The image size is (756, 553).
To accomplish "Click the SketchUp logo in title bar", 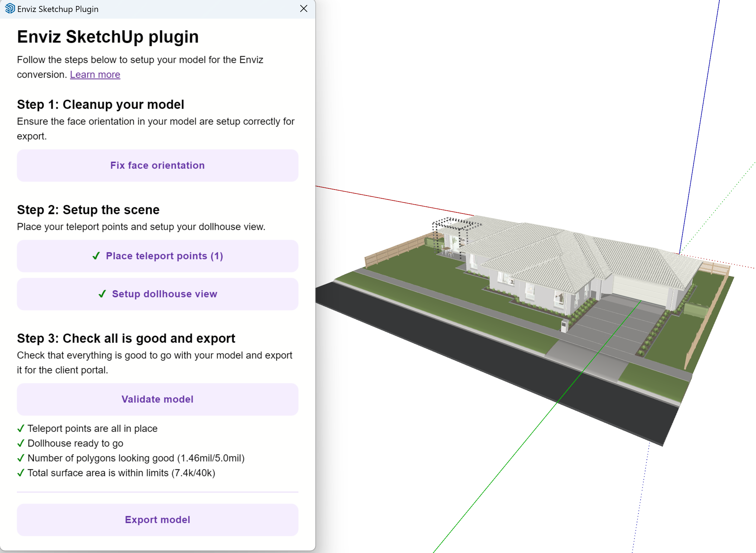I will (10, 9).
